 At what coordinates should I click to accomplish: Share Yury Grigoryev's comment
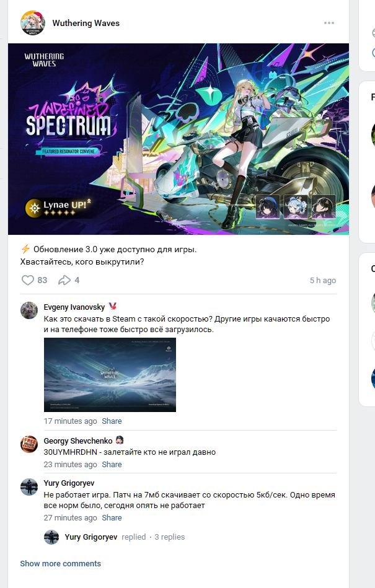pos(112,518)
